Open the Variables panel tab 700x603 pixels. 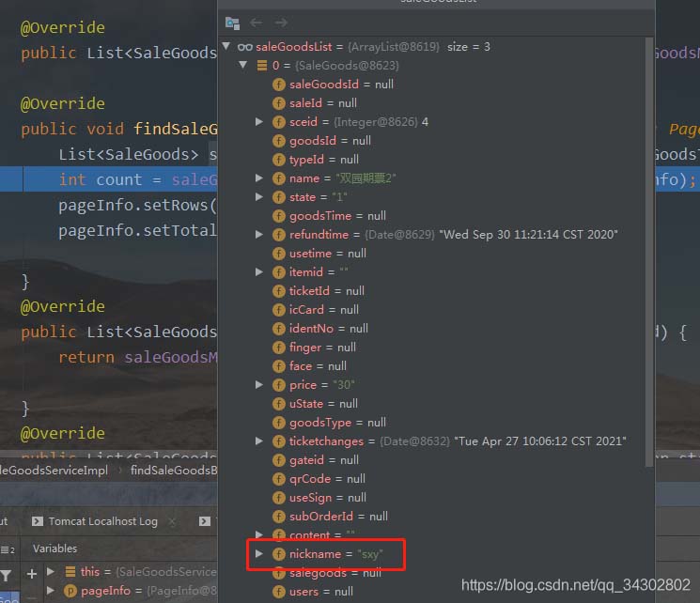coord(54,549)
